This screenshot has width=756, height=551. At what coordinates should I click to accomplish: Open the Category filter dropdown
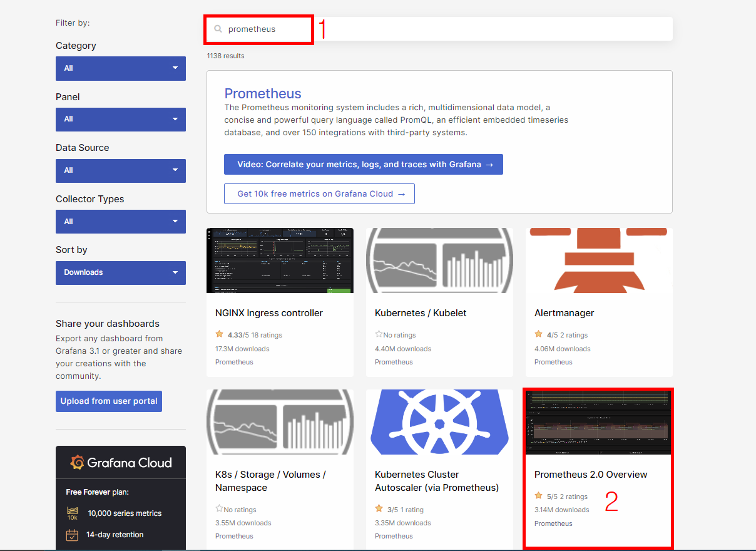[121, 68]
